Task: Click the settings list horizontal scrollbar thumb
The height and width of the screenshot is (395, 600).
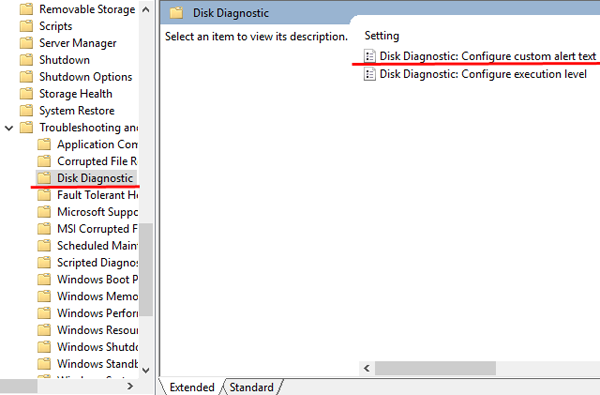Action: coord(435,368)
